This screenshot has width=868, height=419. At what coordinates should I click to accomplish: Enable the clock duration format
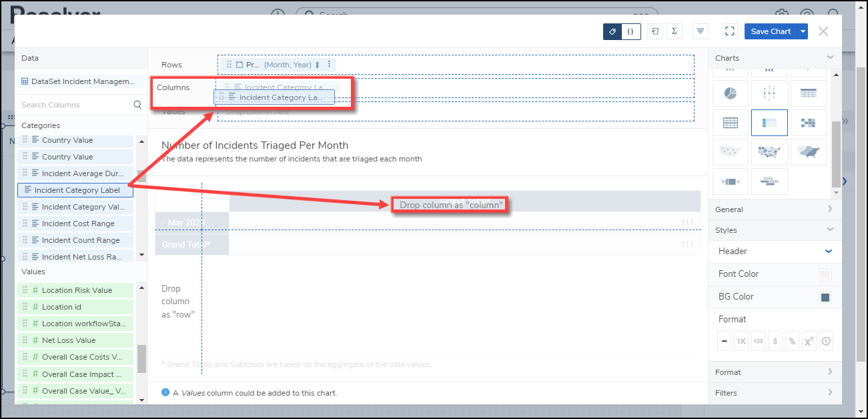pyautogui.click(x=826, y=341)
